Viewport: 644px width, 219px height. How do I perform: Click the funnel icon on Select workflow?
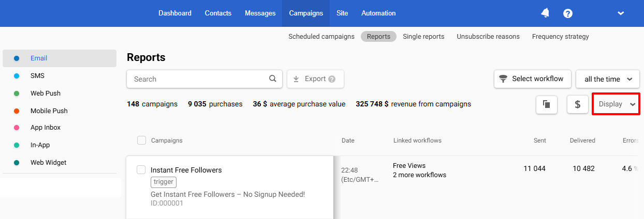[x=503, y=79]
